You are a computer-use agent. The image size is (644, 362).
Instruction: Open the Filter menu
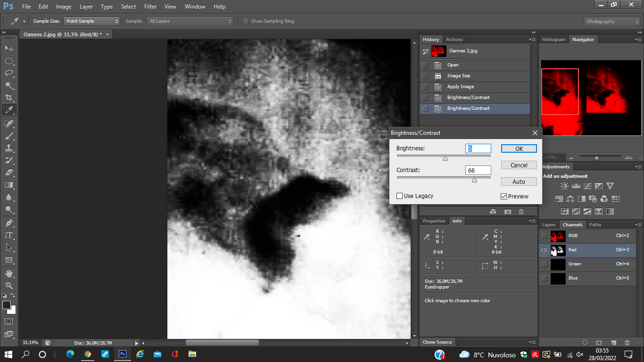[150, 7]
